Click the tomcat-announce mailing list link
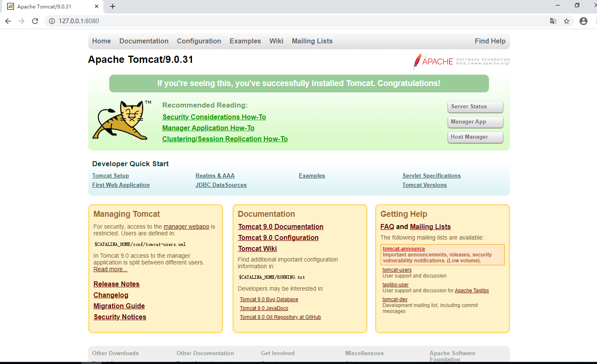The height and width of the screenshot is (364, 597). coord(403,248)
